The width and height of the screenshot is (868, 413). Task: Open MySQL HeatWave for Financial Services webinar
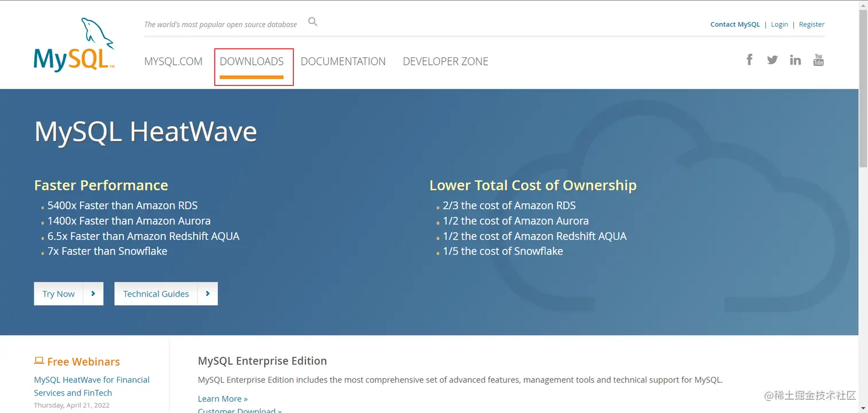click(92, 386)
